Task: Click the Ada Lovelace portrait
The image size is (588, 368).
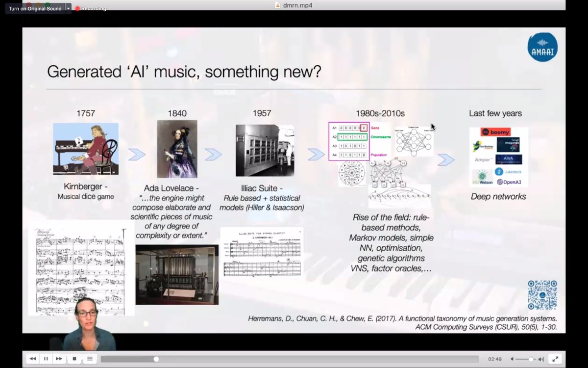Action: point(177,149)
